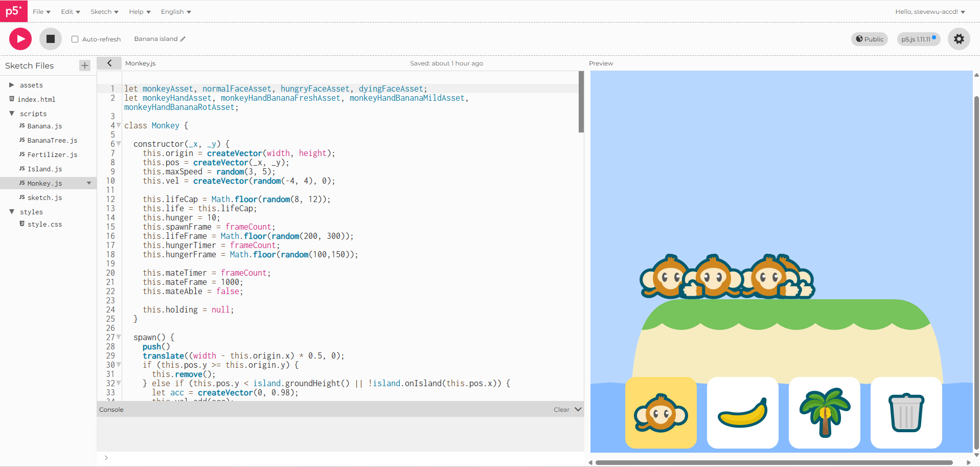980x467 pixels.
Task: Toggle the sketch's Public visibility
Action: coord(869,39)
